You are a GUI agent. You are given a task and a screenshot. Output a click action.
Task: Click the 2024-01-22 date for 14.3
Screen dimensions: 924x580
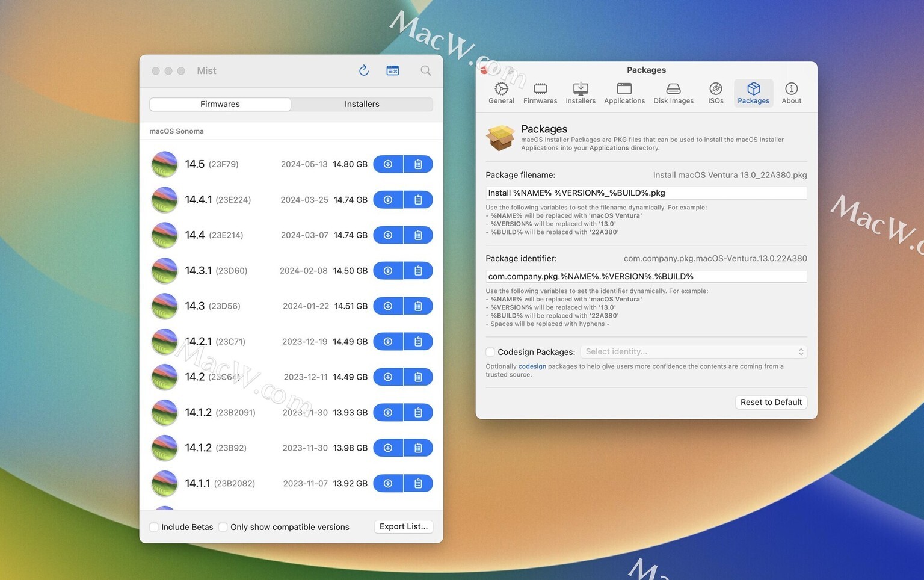click(306, 306)
